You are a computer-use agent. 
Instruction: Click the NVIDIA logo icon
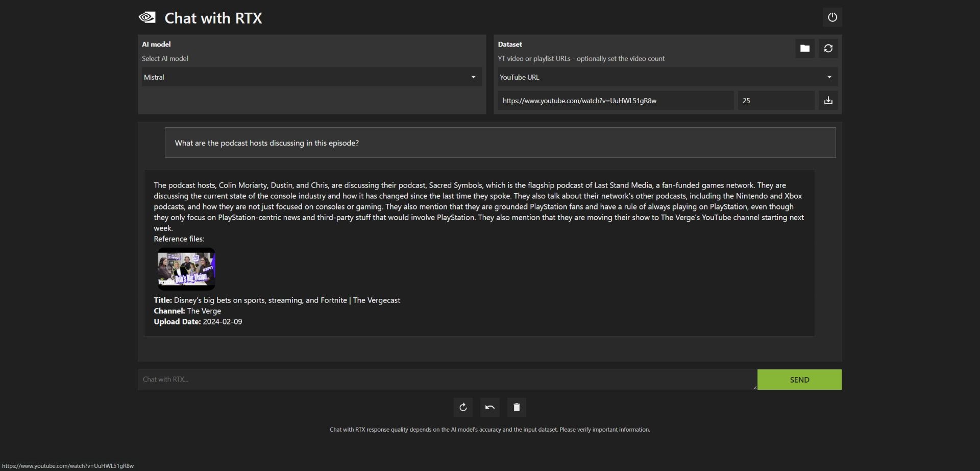[147, 18]
